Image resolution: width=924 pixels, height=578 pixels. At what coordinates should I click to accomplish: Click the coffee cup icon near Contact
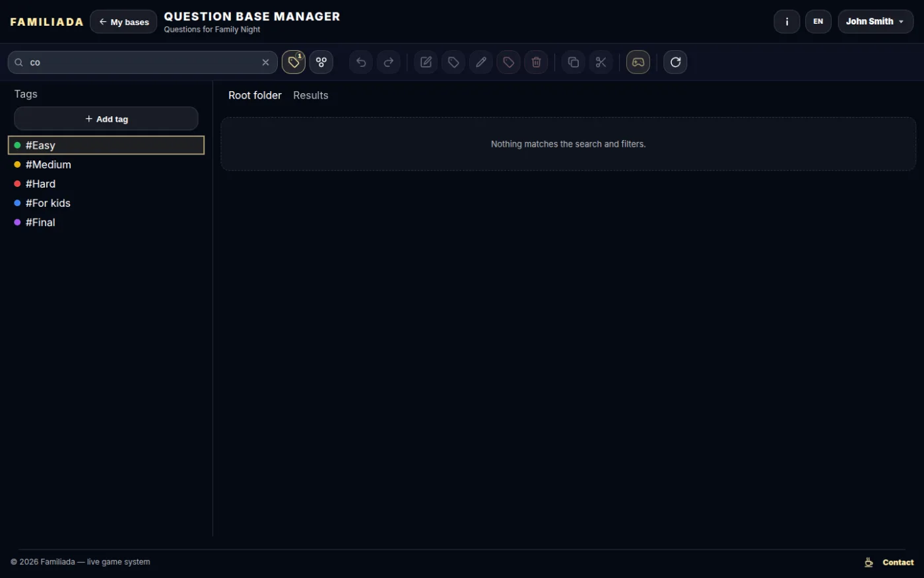coord(869,562)
